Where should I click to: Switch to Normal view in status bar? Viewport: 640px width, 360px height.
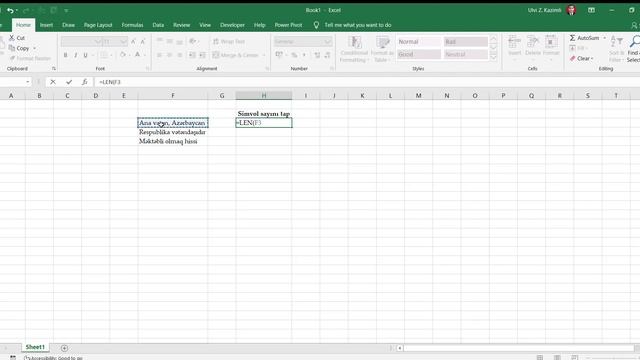540,358
